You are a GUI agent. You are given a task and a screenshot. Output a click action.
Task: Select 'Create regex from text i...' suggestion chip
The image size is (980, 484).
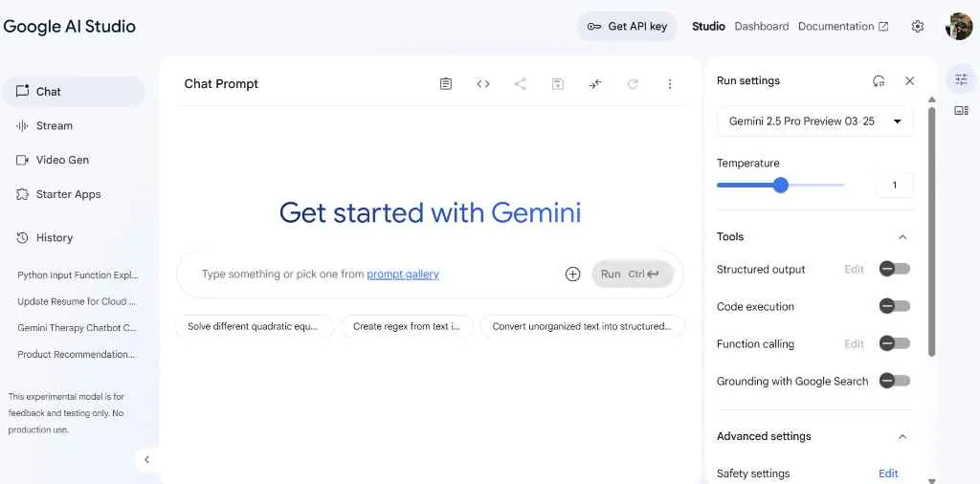(x=406, y=326)
